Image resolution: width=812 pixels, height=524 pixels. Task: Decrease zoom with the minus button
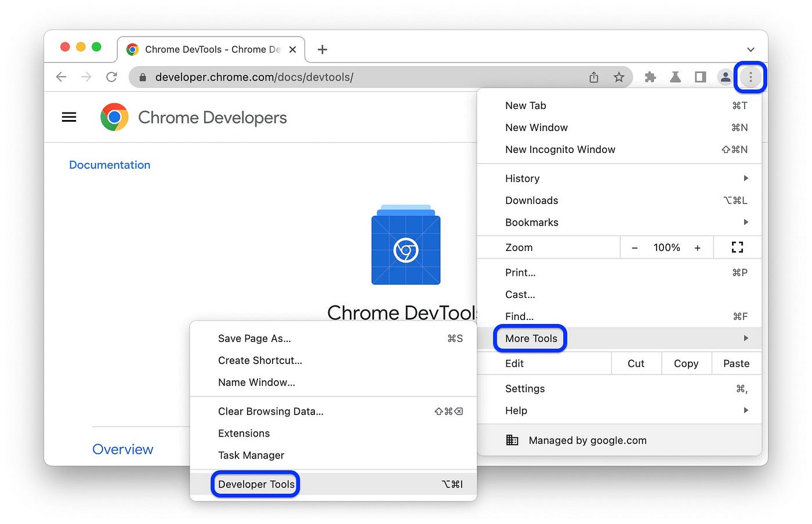click(x=635, y=248)
